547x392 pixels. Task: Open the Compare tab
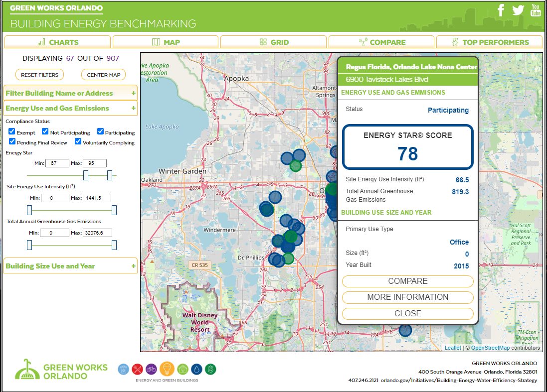(x=381, y=42)
